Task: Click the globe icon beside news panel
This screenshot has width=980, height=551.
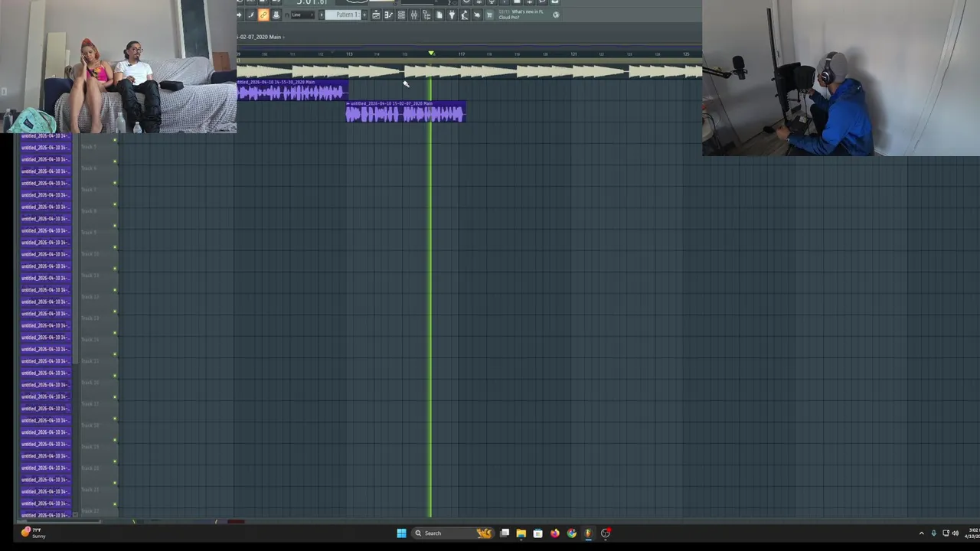Action: pyautogui.click(x=556, y=15)
